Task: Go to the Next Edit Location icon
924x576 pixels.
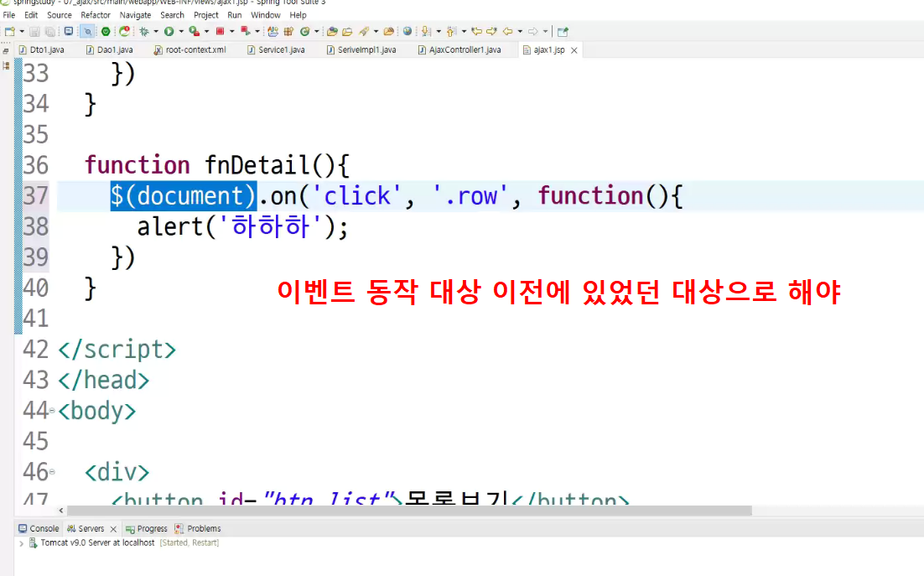Action: coord(491,31)
